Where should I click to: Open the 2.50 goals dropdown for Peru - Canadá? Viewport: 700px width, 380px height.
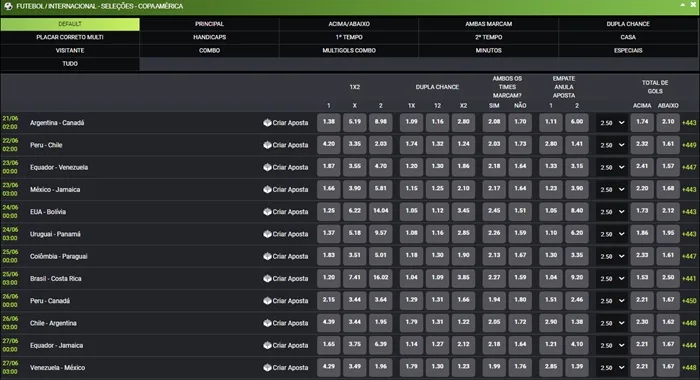pos(612,301)
